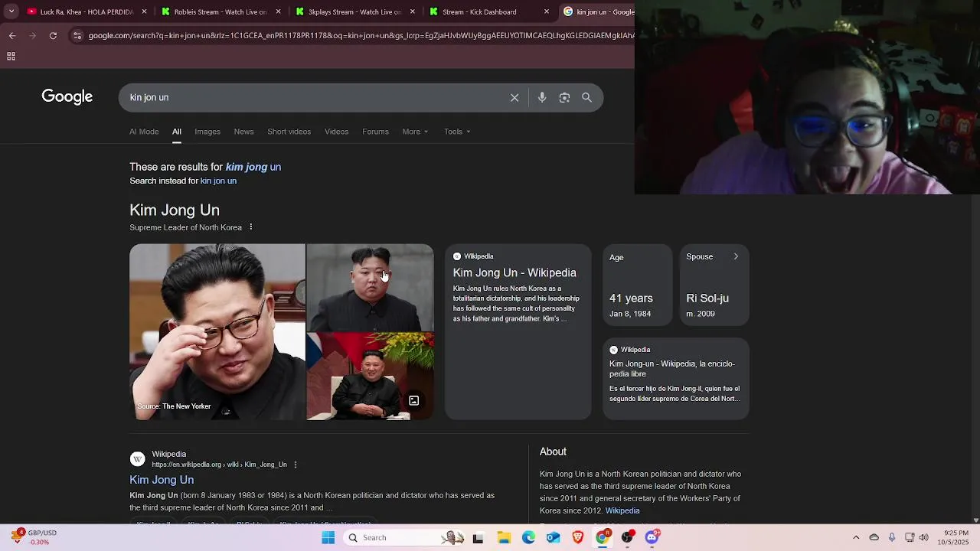This screenshot has width=980, height=551.
Task: Open the 'Kim Jong Un' Wikipedia result title
Action: pos(162,480)
